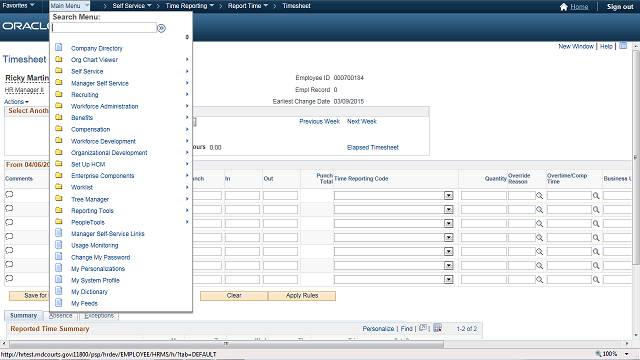The width and height of the screenshot is (640, 360).
Task: Click the Apply Rules button
Action: 302,296
